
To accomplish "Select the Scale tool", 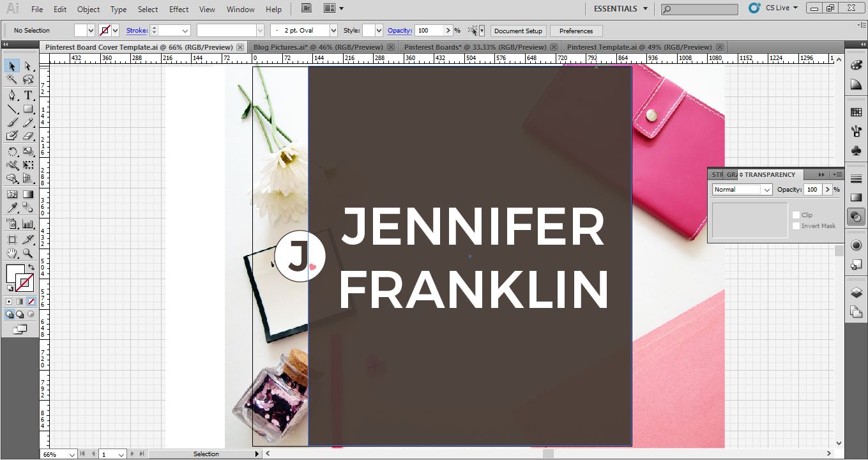I will coord(28,151).
